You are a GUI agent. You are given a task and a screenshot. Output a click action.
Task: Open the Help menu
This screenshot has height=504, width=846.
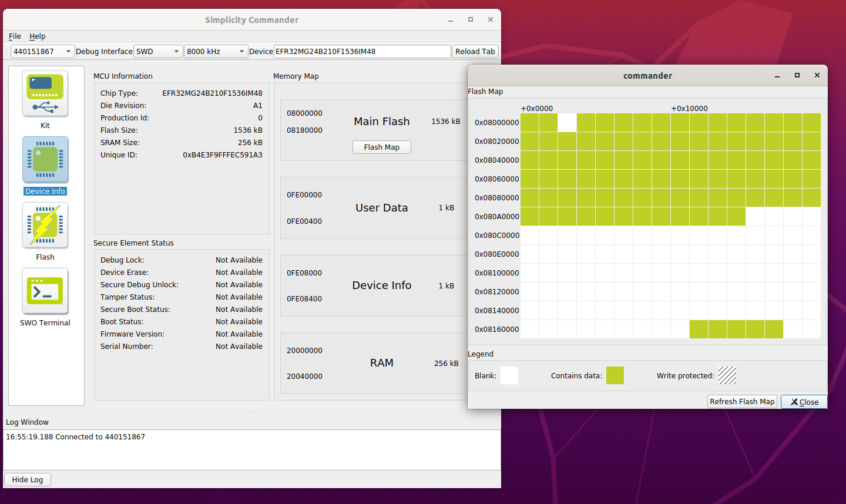click(38, 36)
